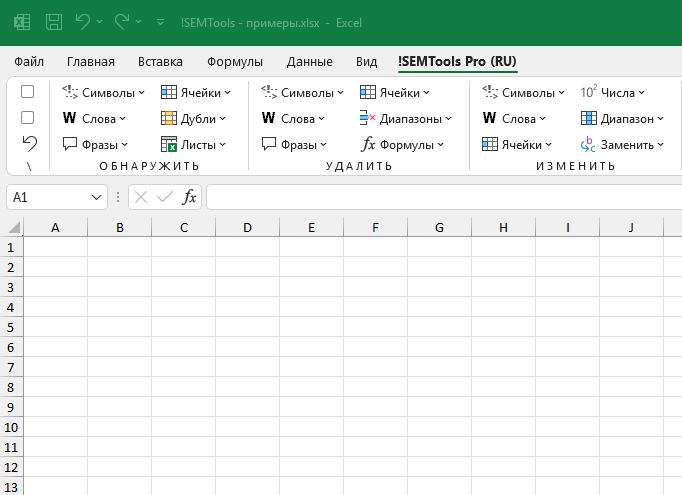Toggle the second checkbox in the ribbon

point(28,117)
